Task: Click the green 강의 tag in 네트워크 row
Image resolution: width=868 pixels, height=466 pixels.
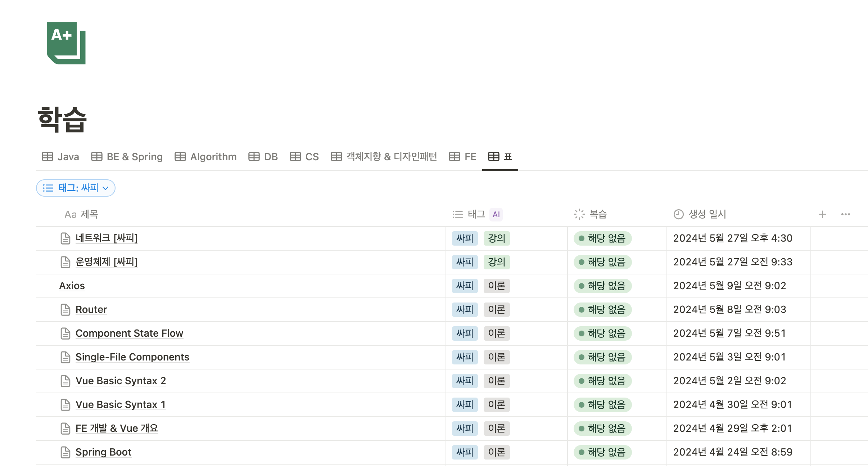Action: (496, 238)
